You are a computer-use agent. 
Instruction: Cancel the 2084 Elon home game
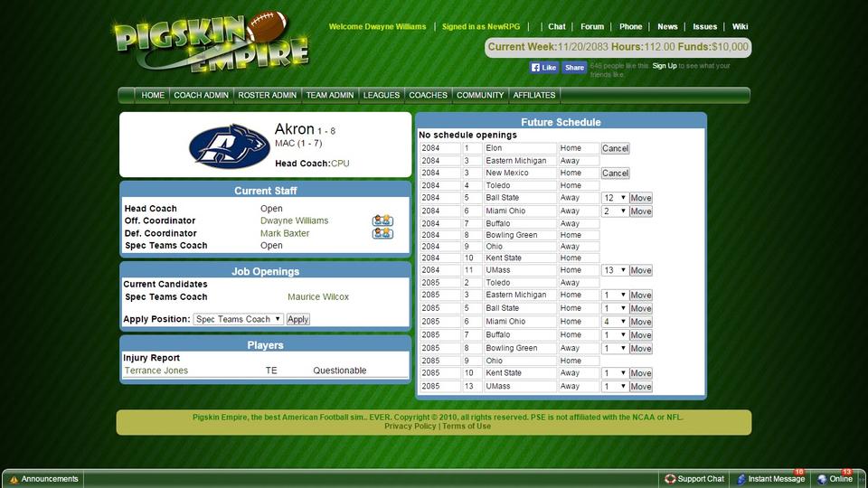[615, 148]
